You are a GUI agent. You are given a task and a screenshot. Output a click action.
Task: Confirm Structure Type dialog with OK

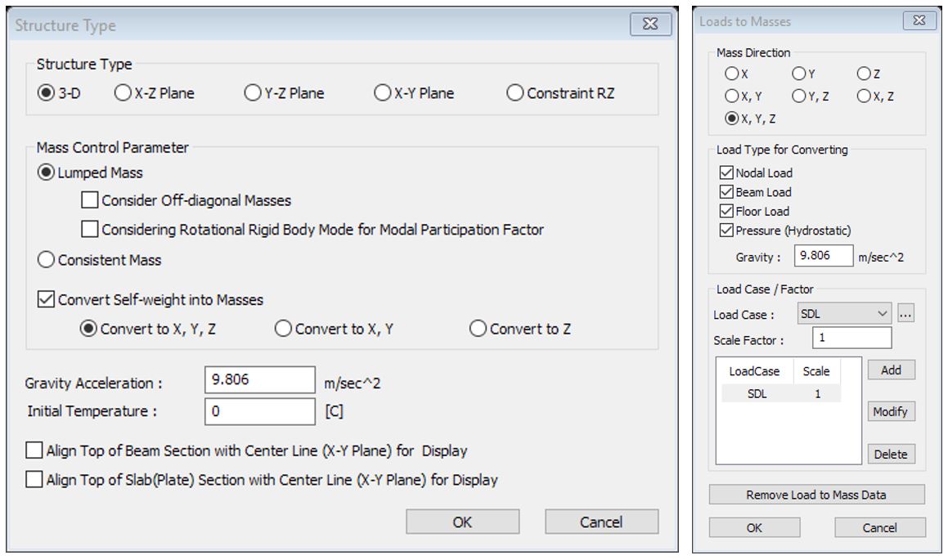[462, 522]
